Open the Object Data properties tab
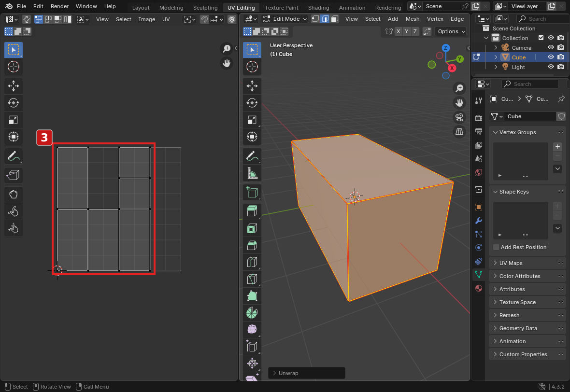Image resolution: width=570 pixels, height=392 pixels. (479, 275)
